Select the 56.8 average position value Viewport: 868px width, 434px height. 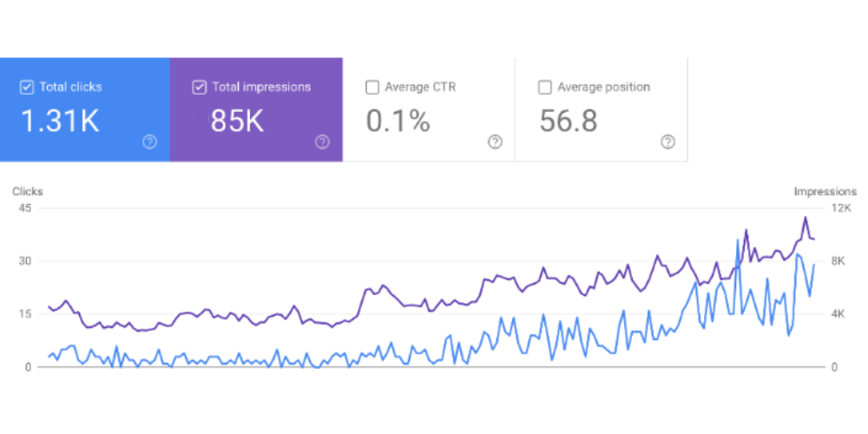(569, 122)
